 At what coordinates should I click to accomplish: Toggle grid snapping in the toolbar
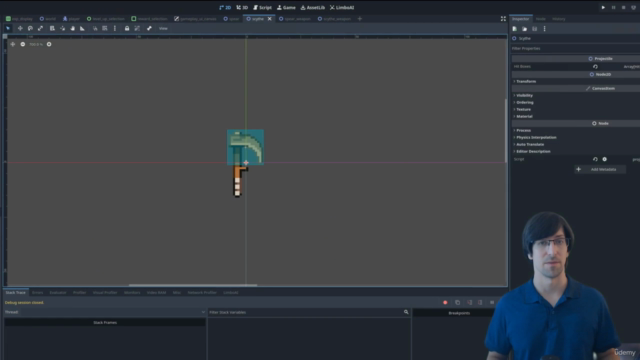pyautogui.click(x=105, y=28)
